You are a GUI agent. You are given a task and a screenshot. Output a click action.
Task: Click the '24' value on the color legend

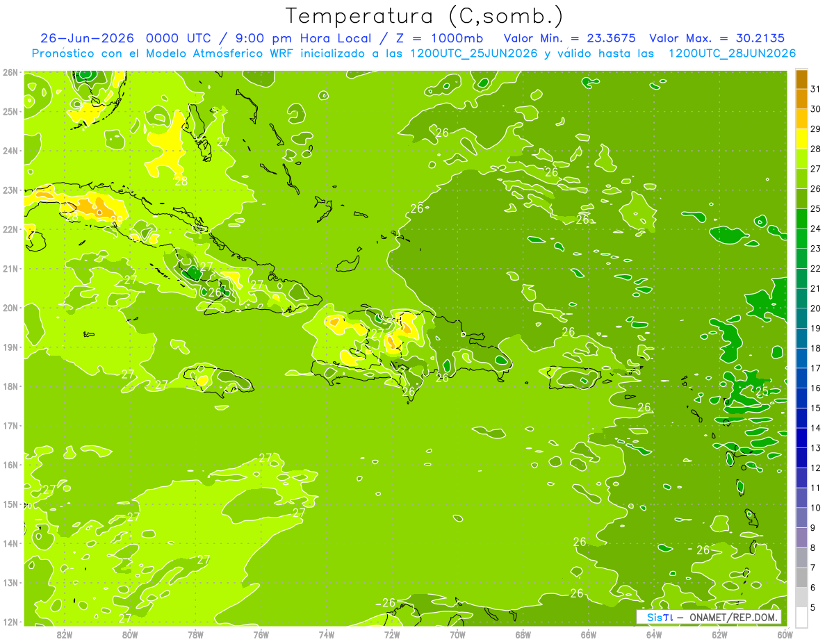coord(815,229)
